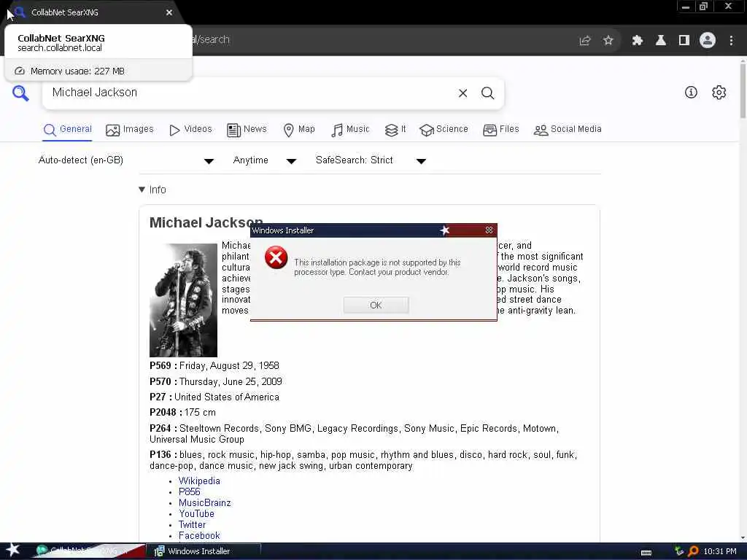Close the Windows Installer dialog

[489, 230]
